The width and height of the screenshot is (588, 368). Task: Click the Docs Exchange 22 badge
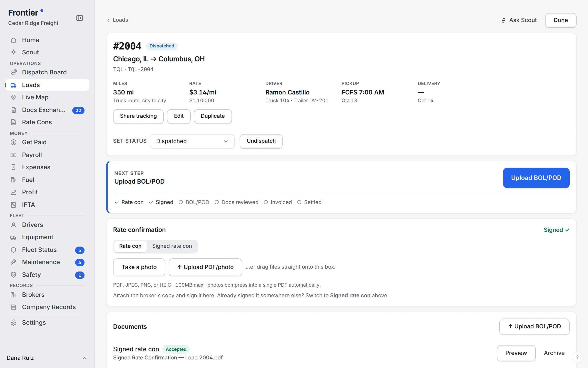pyautogui.click(x=78, y=110)
